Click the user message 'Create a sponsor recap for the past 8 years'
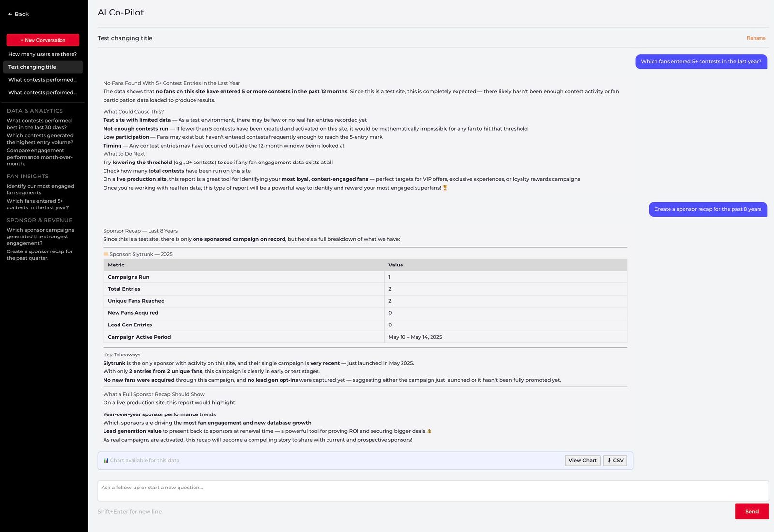Viewport: 774px width, 532px height. [x=708, y=209]
